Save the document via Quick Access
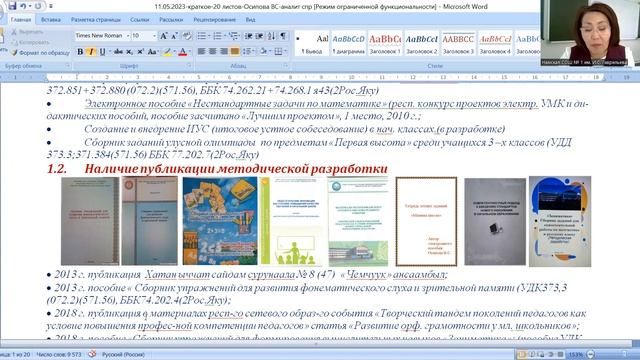 tap(12, 6)
